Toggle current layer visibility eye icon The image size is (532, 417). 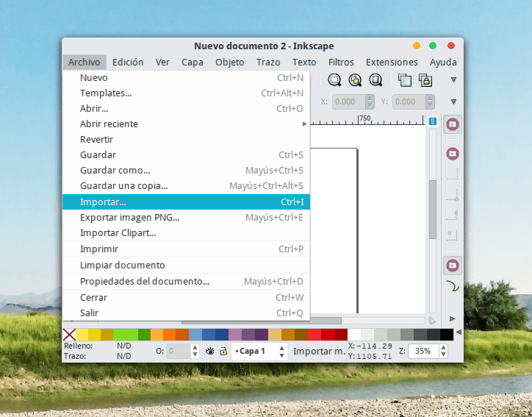click(210, 352)
